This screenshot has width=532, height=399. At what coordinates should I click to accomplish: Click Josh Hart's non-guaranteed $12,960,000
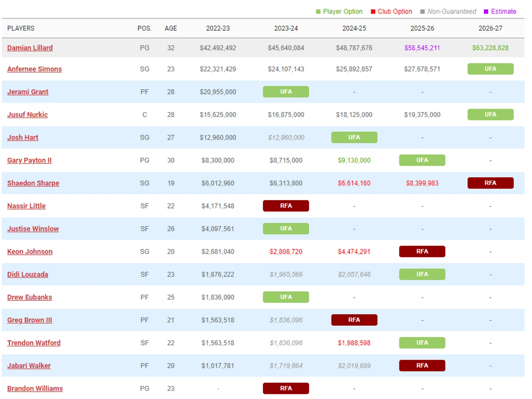286,137
